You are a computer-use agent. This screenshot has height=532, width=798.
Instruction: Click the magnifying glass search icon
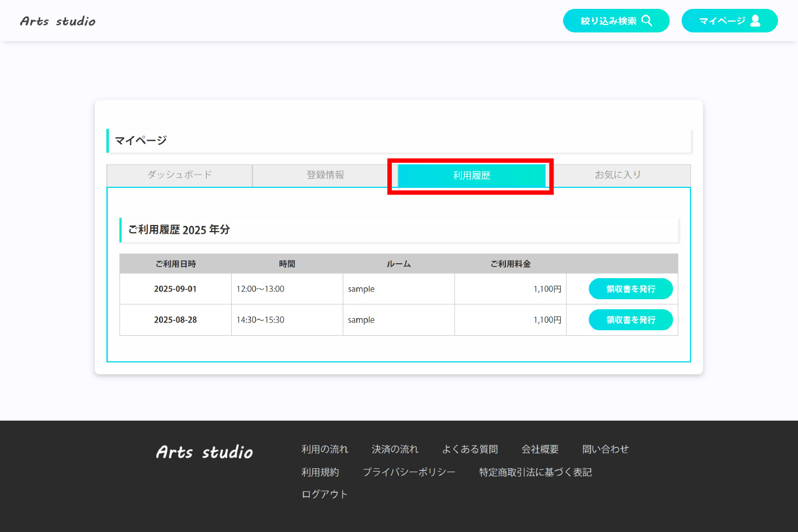click(x=647, y=21)
